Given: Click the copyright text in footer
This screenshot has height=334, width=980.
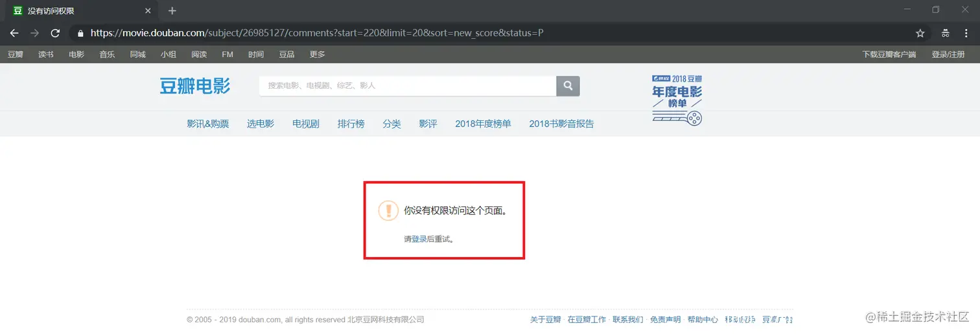Looking at the screenshot, I should (x=305, y=320).
